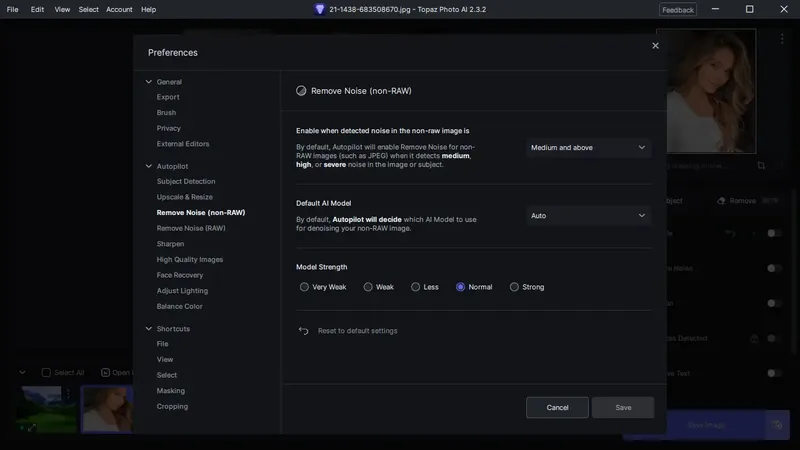800x450 pixels.
Task: Close the Preferences dialog with X
Action: tap(656, 45)
